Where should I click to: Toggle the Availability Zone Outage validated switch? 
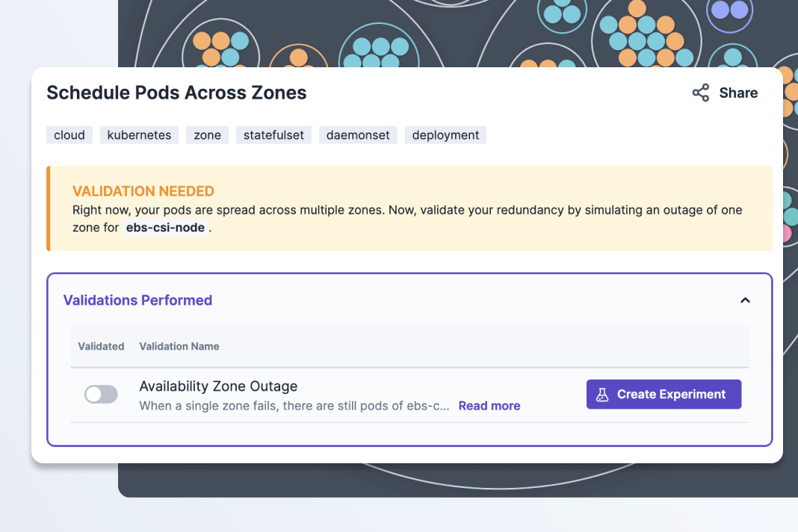(x=101, y=395)
